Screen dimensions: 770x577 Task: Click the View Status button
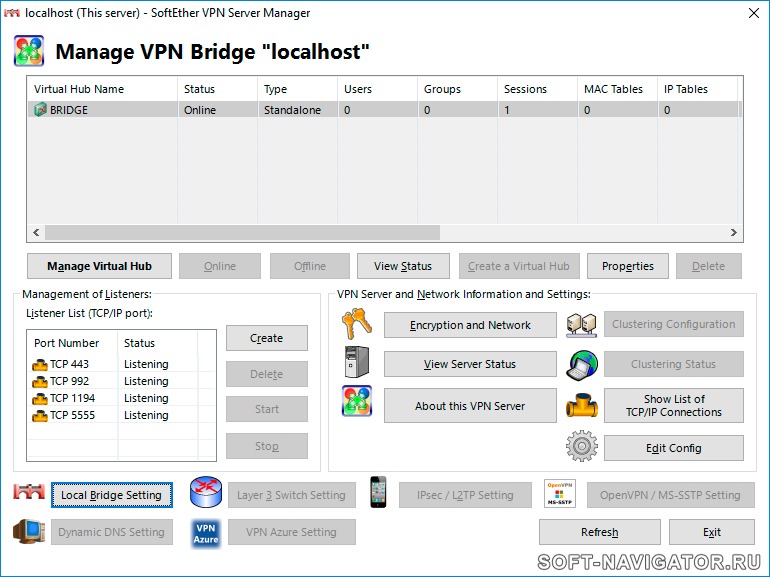pyautogui.click(x=403, y=266)
